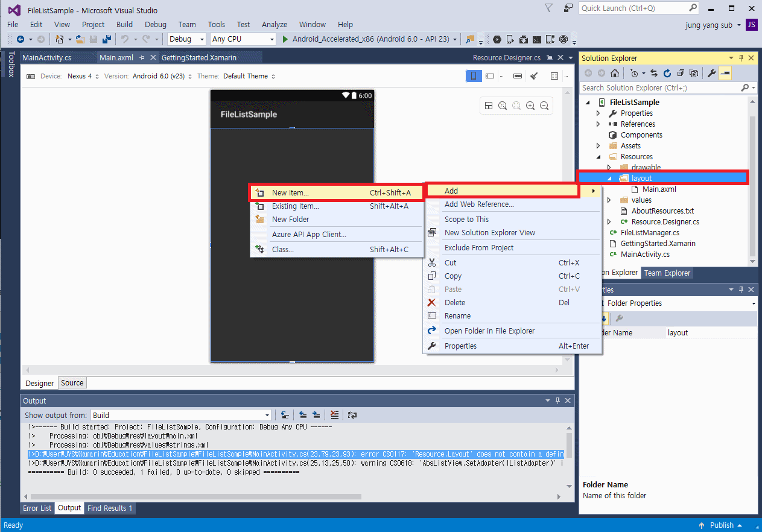Switch designer to portrait orientation icon
Image resolution: width=762 pixels, height=532 pixels.
point(474,76)
